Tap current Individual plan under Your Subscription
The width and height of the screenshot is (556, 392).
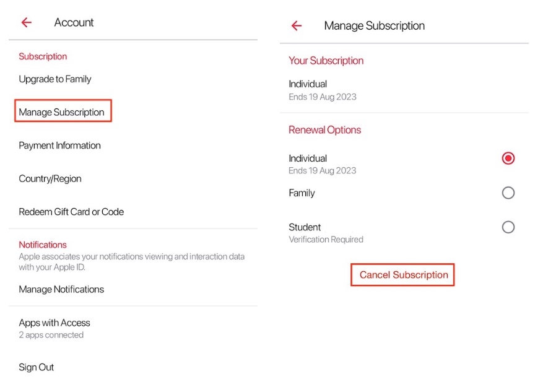pyautogui.click(x=308, y=84)
